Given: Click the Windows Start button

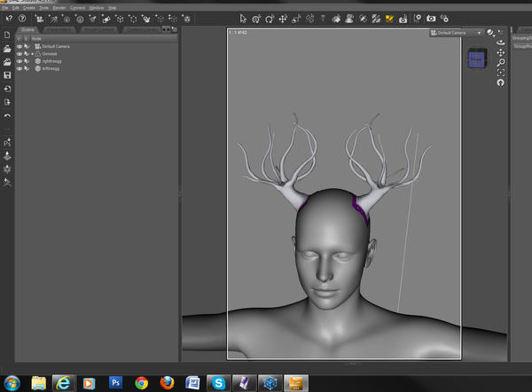Looking at the screenshot, I should point(12,382).
